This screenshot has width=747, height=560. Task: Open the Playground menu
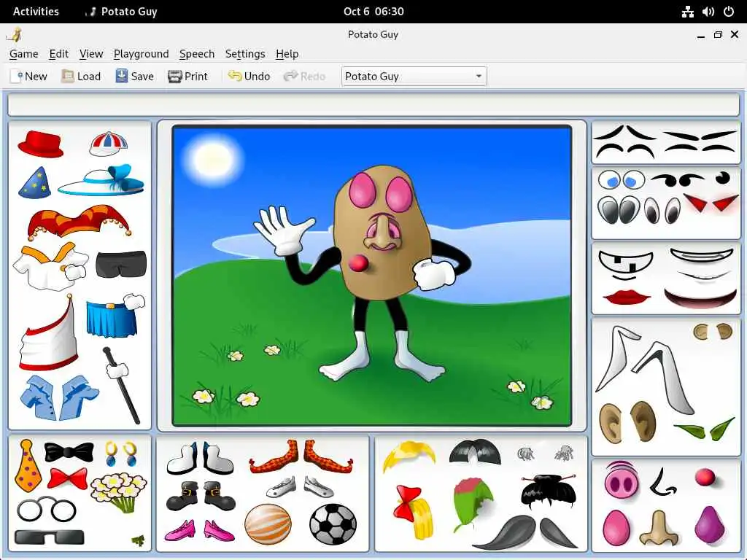(141, 54)
